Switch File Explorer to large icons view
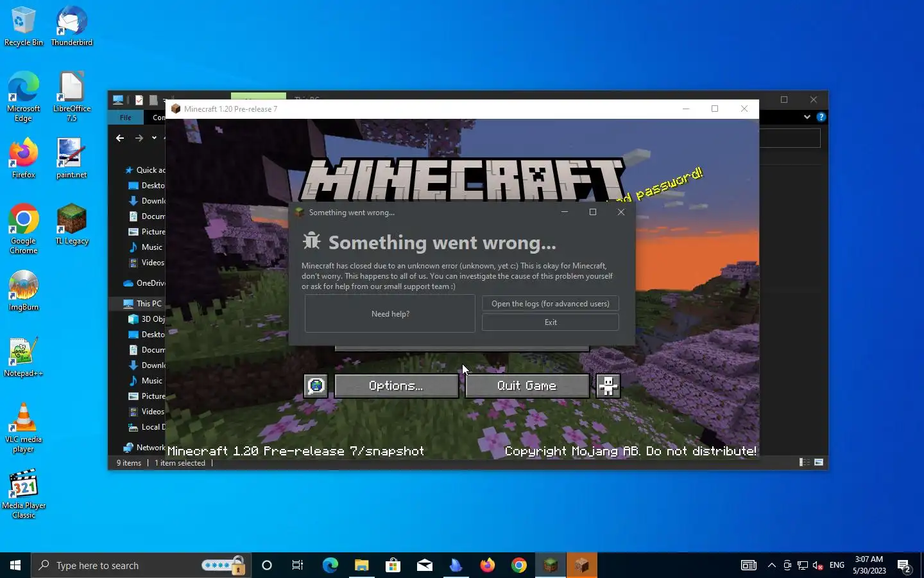The width and height of the screenshot is (924, 578). [819, 462]
